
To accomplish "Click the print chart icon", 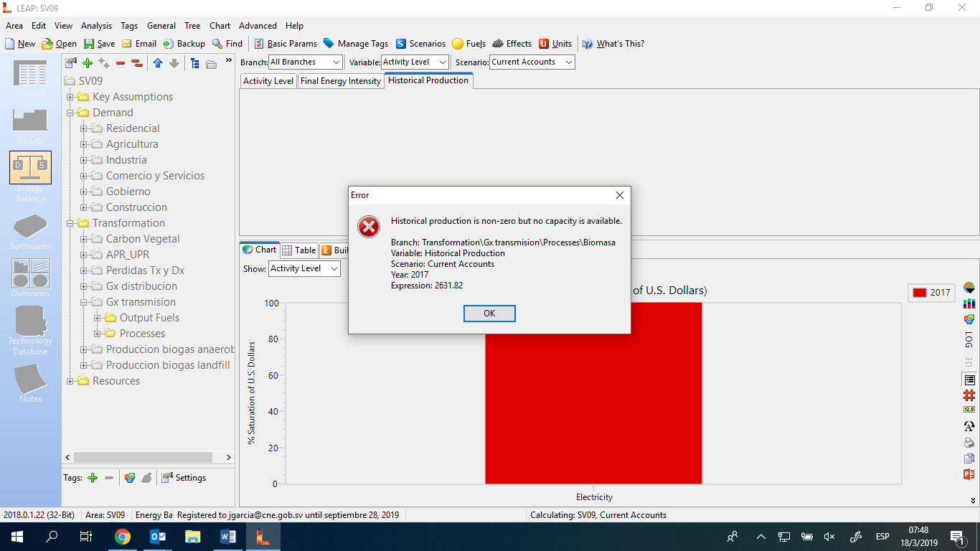I will 969,443.
